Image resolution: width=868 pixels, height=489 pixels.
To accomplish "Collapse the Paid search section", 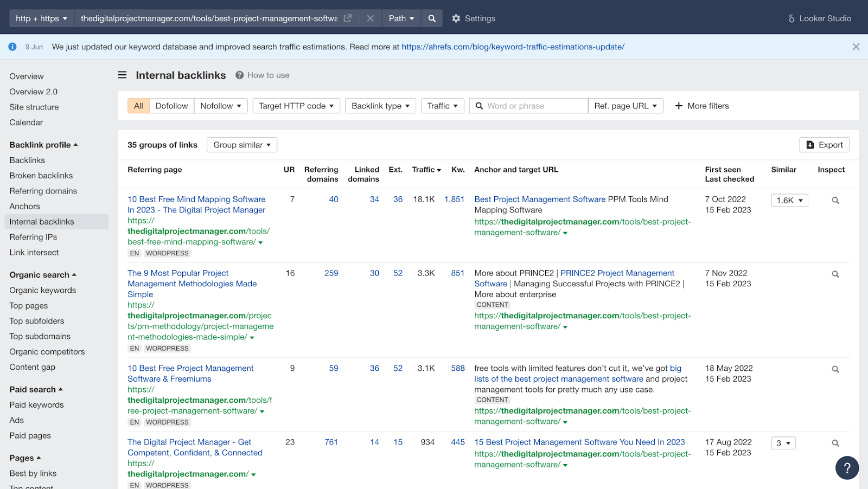I will point(36,389).
